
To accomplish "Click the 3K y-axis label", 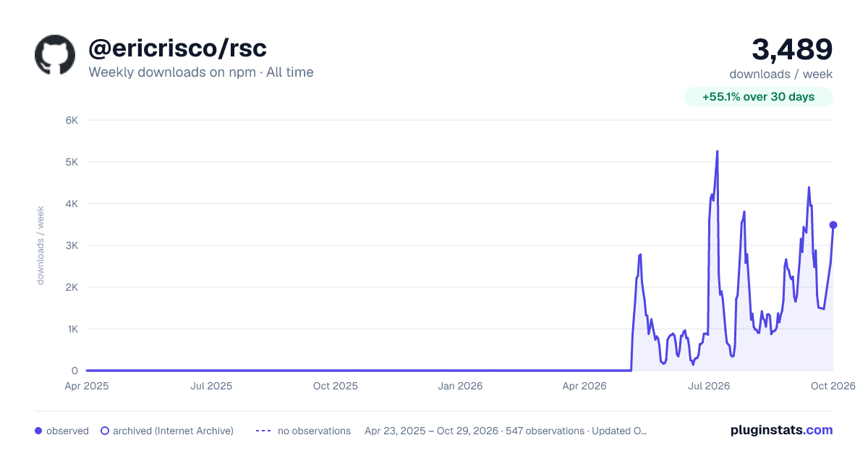I will (x=72, y=245).
